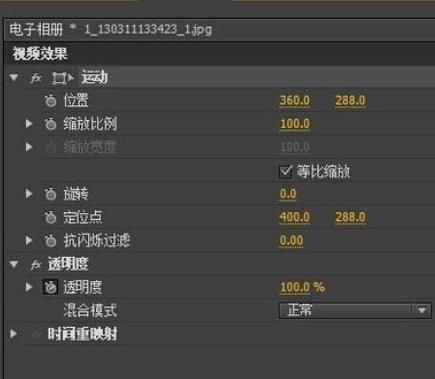The image size is (435, 379).
Task: Expand the 透明度 property row
Action: [x=29, y=287]
